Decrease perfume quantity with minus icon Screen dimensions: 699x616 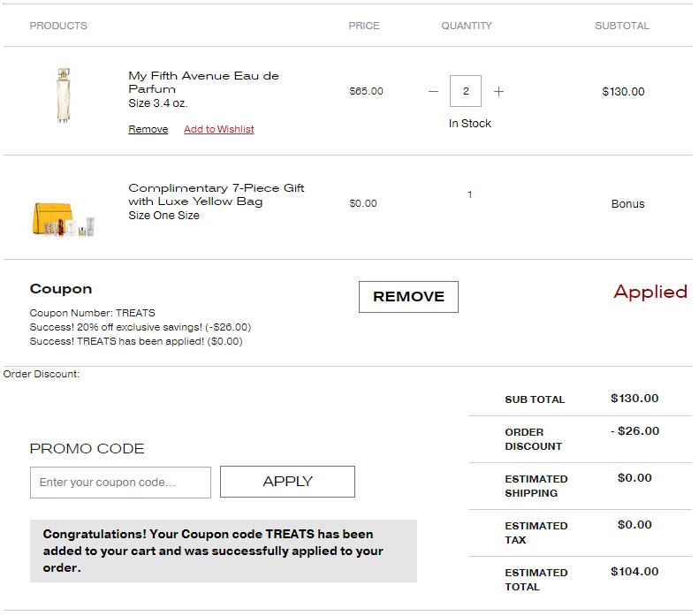[433, 91]
